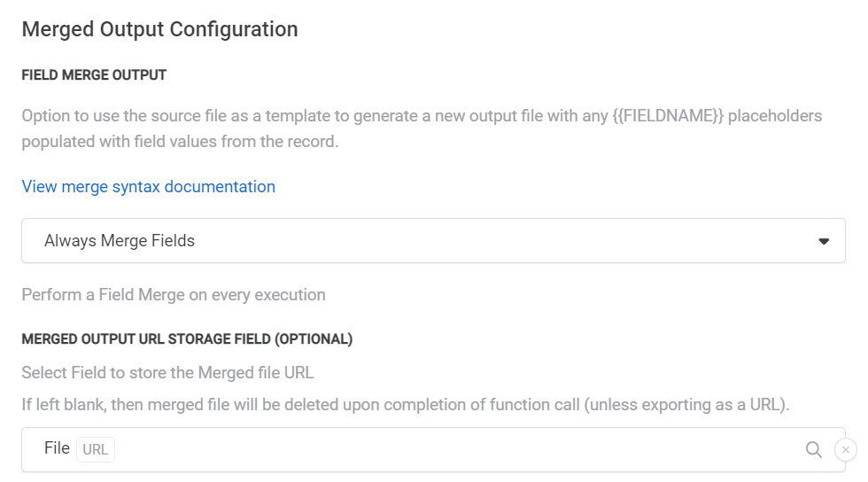Select the File value in storage field
Screen dimensions: 868x482
tap(57, 448)
